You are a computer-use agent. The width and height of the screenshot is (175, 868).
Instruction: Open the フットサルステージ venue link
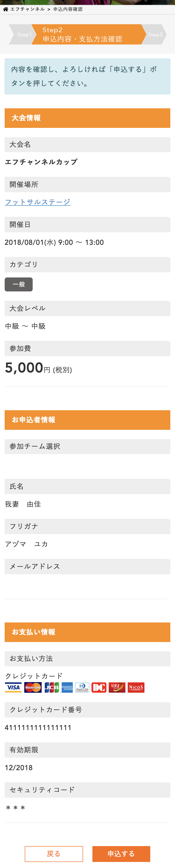click(37, 202)
